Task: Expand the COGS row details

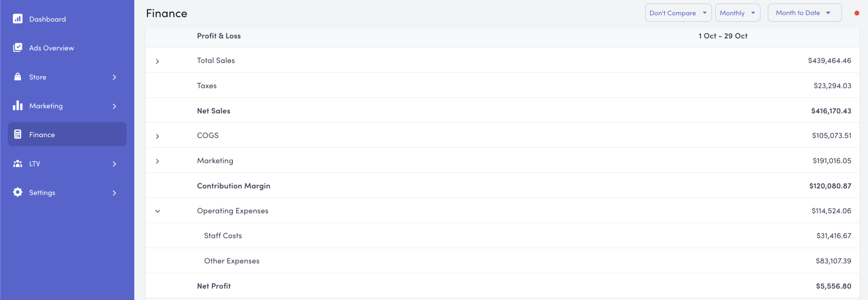Action: [x=157, y=136]
